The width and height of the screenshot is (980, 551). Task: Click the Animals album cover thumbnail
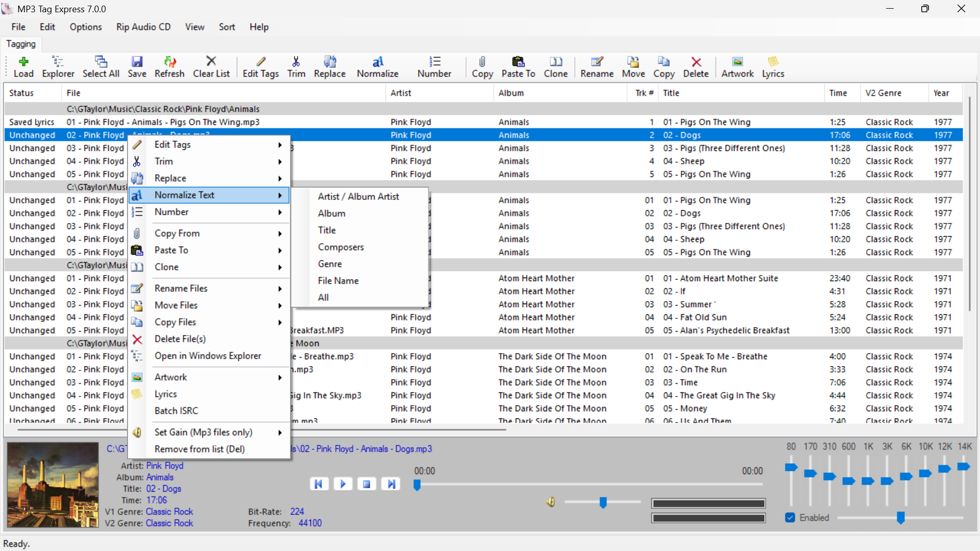52,485
